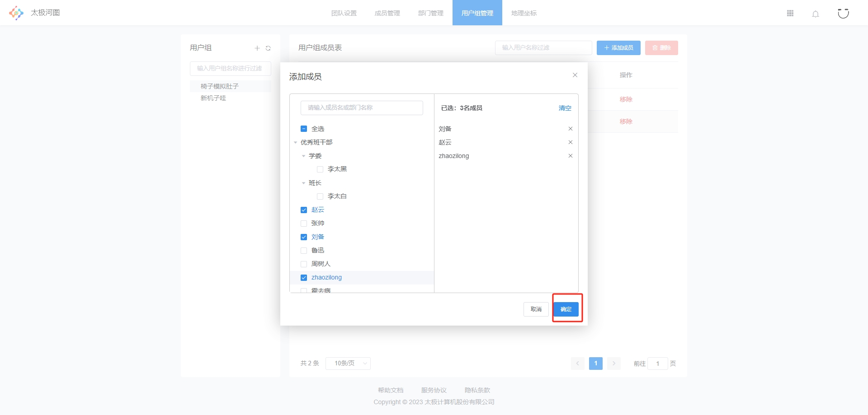Focus the user group name filter field

click(231, 69)
